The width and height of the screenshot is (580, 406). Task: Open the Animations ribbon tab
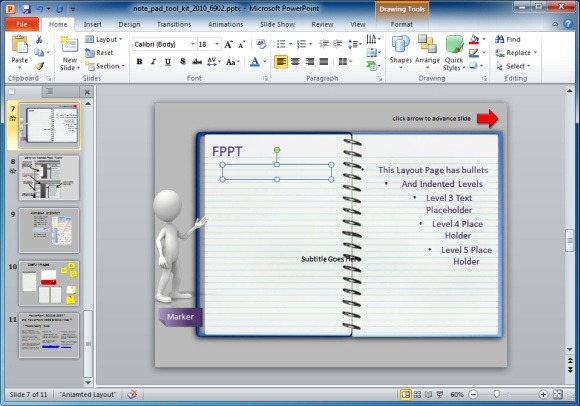[225, 24]
